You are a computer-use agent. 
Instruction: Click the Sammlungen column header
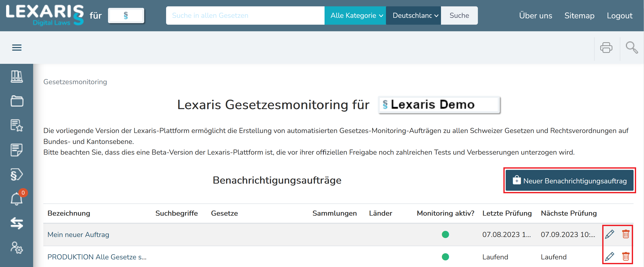point(334,213)
